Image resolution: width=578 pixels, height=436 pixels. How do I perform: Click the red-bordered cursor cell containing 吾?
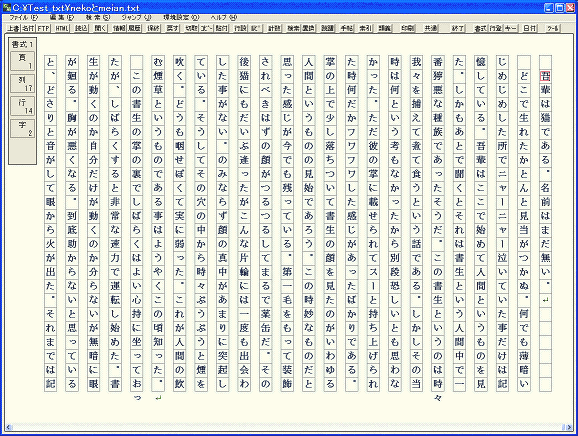tap(545, 76)
